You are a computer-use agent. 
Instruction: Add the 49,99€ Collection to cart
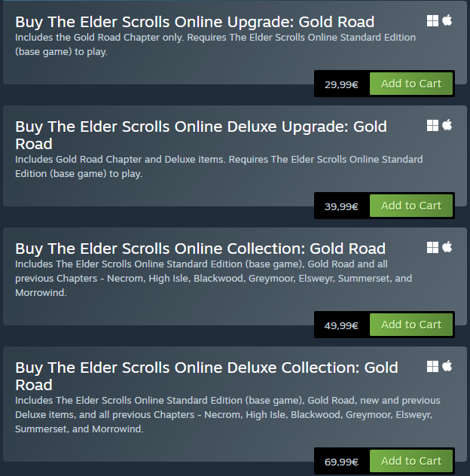[x=411, y=325]
